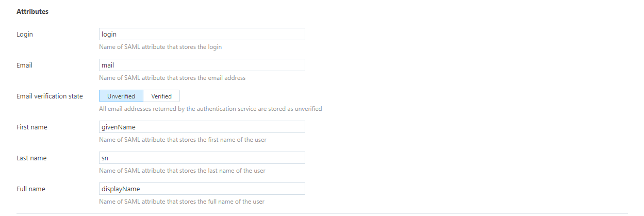Screen dimensions: 644x216
Task: Click the 'Email' field label
Action: pyautogui.click(x=24, y=65)
